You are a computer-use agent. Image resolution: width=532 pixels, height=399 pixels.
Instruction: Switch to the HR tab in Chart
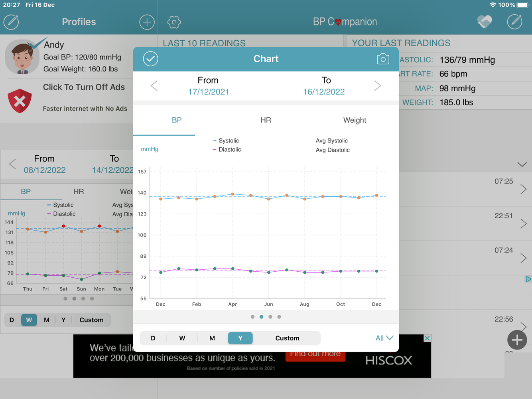266,120
